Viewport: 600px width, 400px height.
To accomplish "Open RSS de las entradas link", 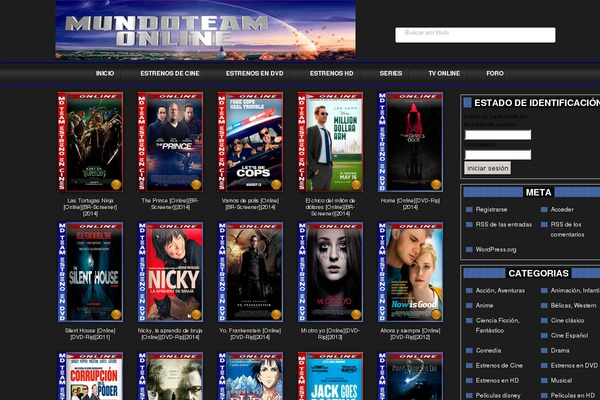I will pos(504,224).
